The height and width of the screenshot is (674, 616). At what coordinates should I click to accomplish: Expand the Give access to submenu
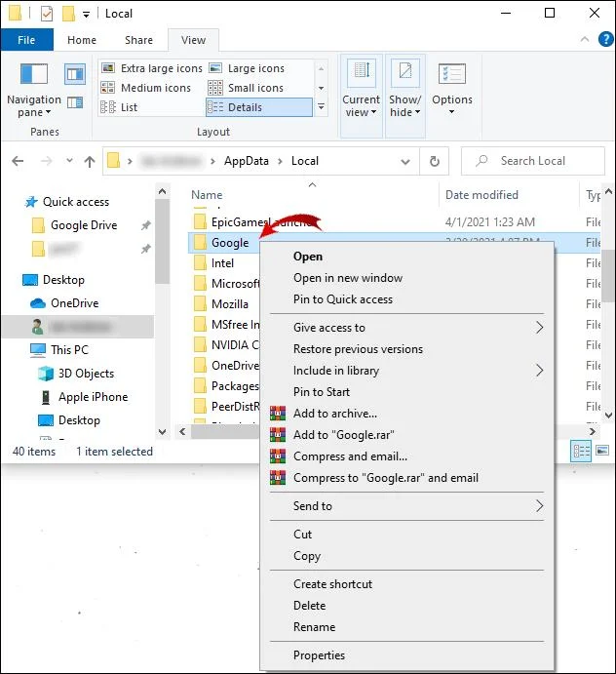point(406,328)
